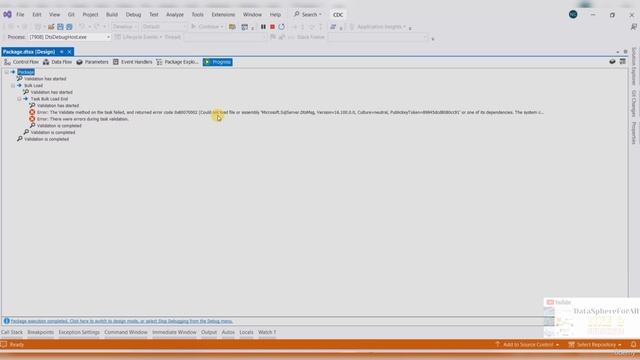Viewport: 640px width, 360px height.
Task: Open the Immediate Window tab
Action: [x=174, y=332]
